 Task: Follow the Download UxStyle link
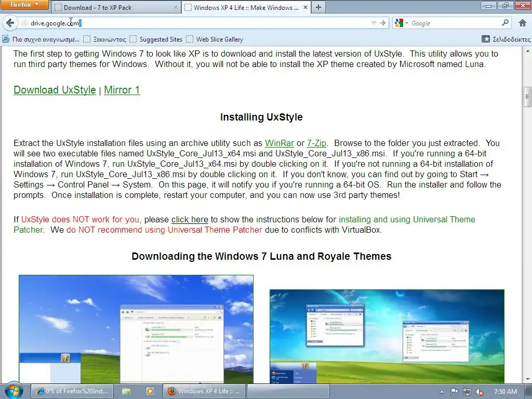(x=55, y=90)
